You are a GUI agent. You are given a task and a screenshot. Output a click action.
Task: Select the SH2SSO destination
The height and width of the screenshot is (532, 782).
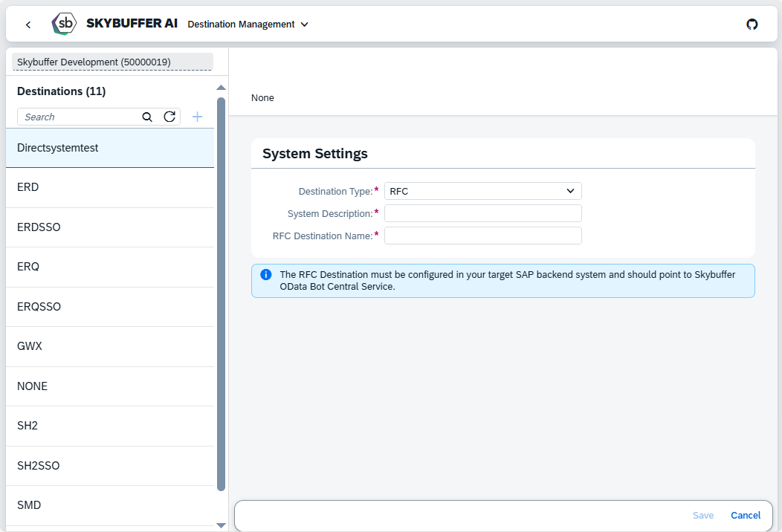pos(110,466)
